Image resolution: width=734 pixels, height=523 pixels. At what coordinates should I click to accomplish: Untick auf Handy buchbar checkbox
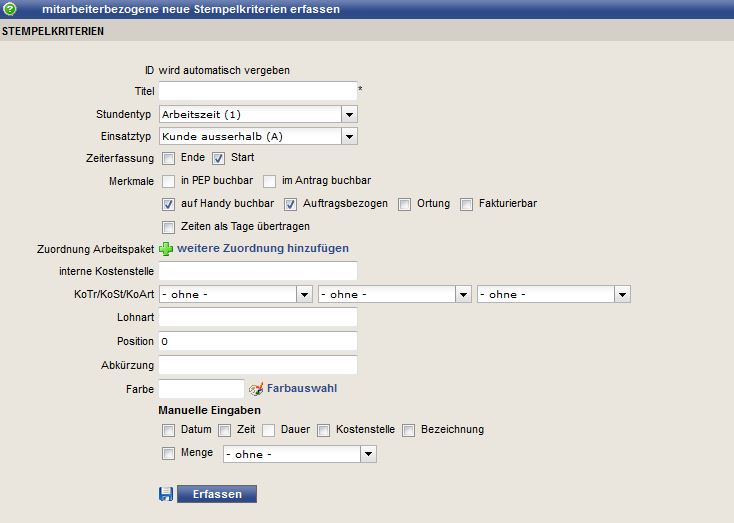(169, 204)
